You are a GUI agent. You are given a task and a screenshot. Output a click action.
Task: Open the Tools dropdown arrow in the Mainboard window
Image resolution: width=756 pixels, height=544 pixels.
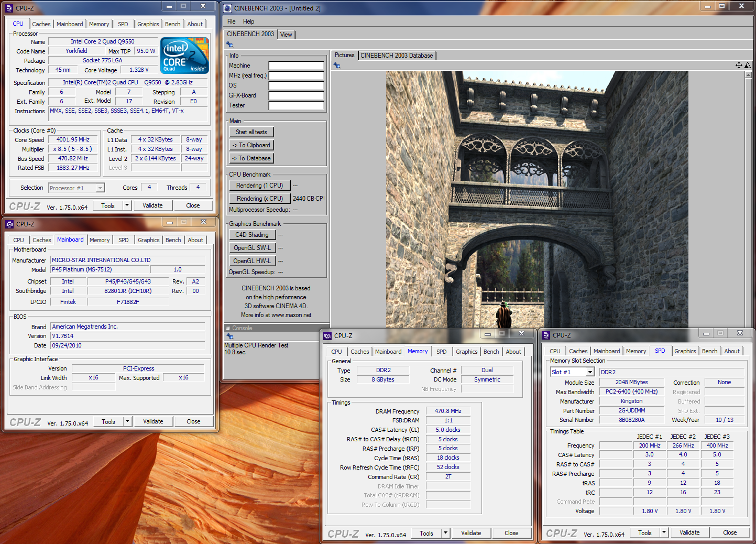[x=127, y=421]
